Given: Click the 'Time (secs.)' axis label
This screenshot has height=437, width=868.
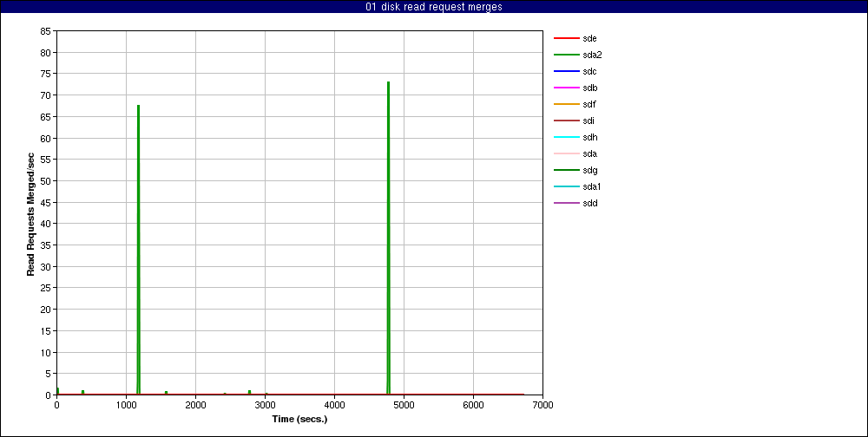Looking at the screenshot, I should click(x=299, y=420).
